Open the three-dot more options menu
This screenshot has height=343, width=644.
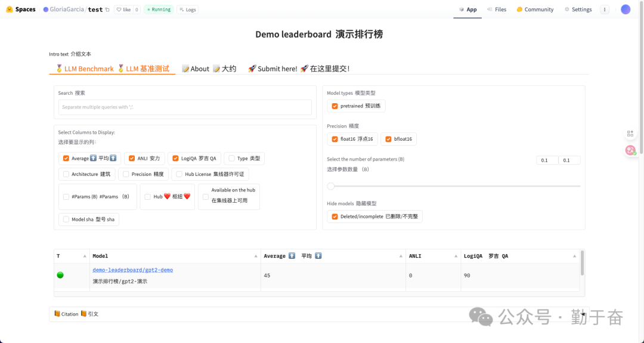[x=605, y=10]
